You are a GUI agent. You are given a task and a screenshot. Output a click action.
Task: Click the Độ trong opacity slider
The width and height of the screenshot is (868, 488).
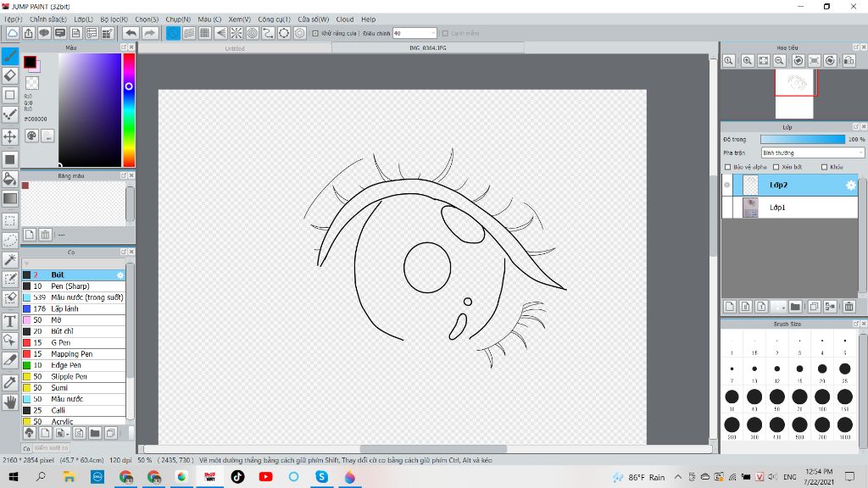point(803,140)
